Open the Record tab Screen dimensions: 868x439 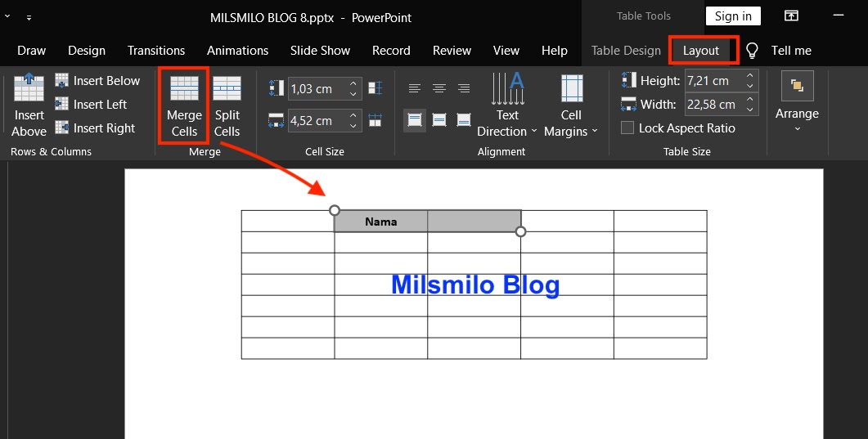click(x=391, y=51)
